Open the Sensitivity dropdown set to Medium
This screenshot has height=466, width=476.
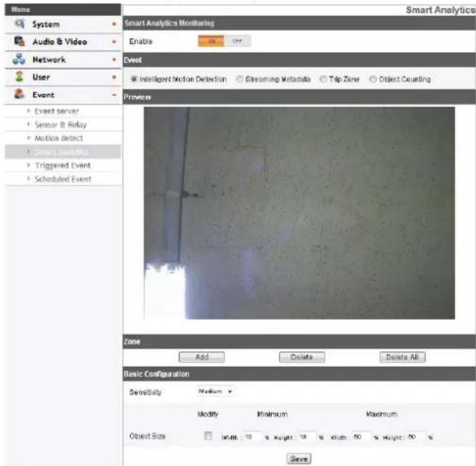point(215,391)
